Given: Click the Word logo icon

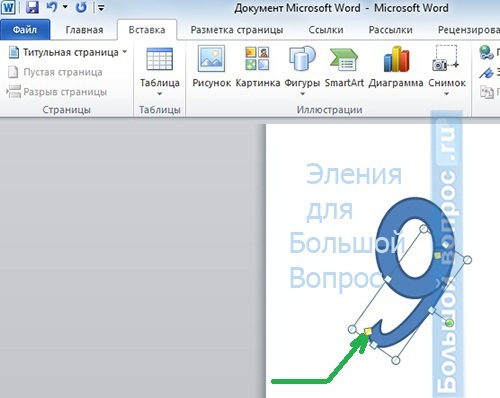Looking at the screenshot, I should pos(8,7).
